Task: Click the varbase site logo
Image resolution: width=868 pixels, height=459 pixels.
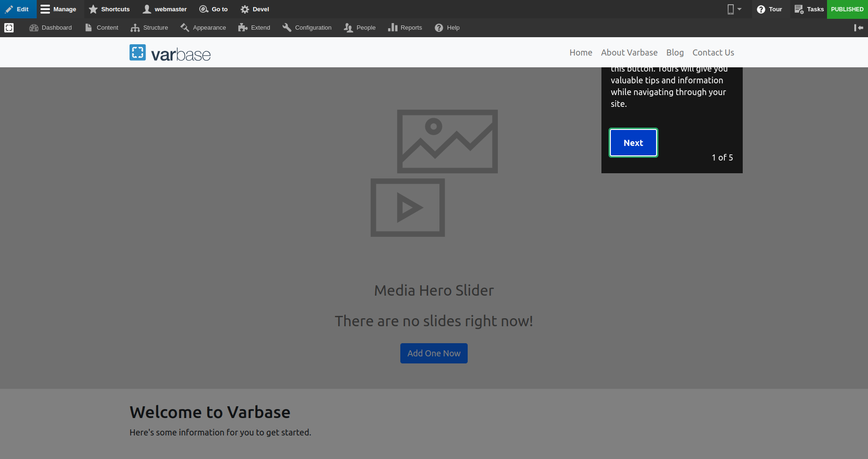Action: click(170, 53)
